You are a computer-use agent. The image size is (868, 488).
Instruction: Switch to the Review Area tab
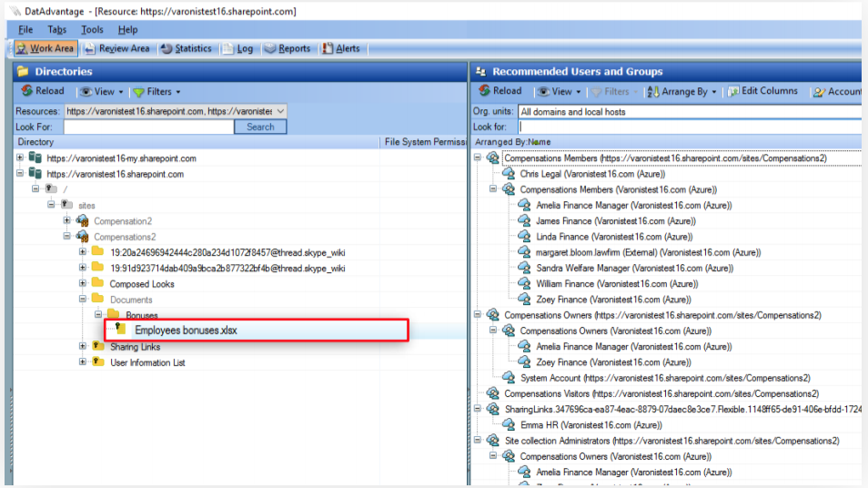pyautogui.click(x=116, y=48)
